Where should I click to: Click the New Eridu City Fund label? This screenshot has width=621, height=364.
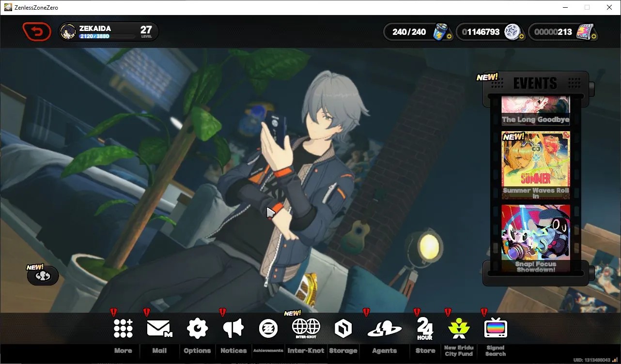[x=459, y=351]
